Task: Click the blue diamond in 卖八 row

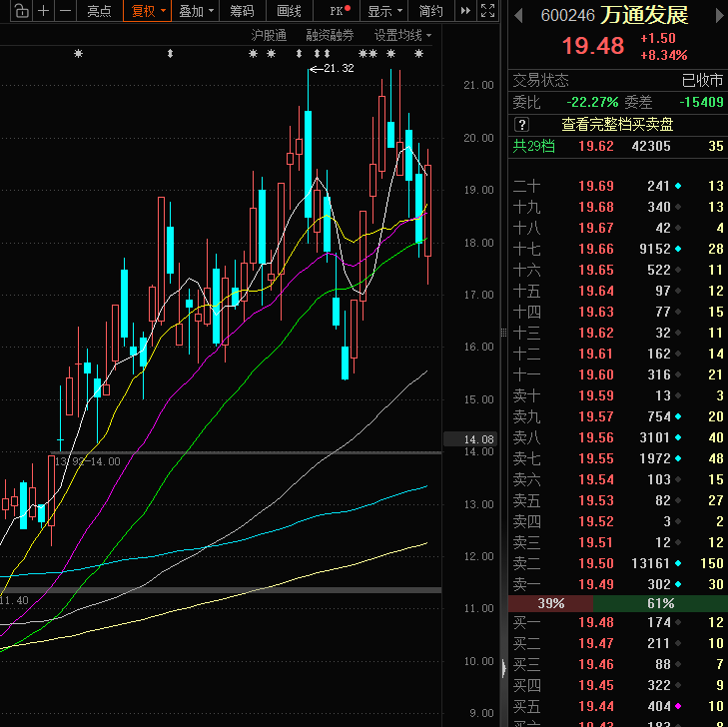Action: coord(678,437)
